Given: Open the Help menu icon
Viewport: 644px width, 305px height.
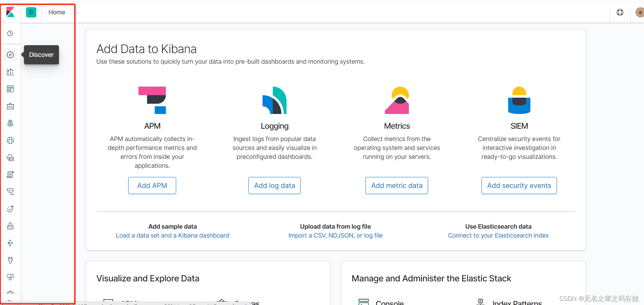Looking at the screenshot, I should tap(620, 12).
